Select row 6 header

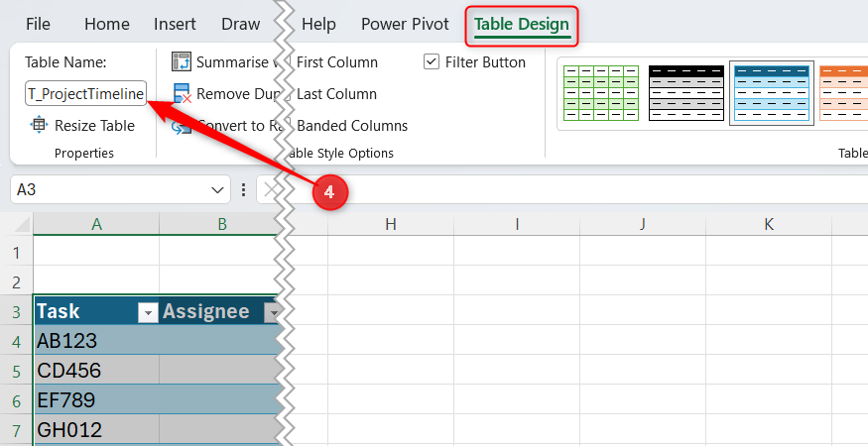click(x=17, y=400)
